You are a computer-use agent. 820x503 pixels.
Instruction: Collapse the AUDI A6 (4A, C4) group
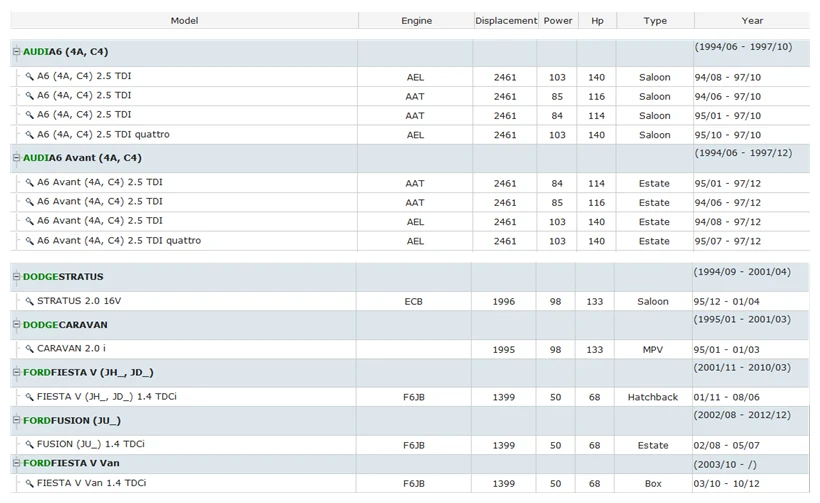[x=16, y=51]
